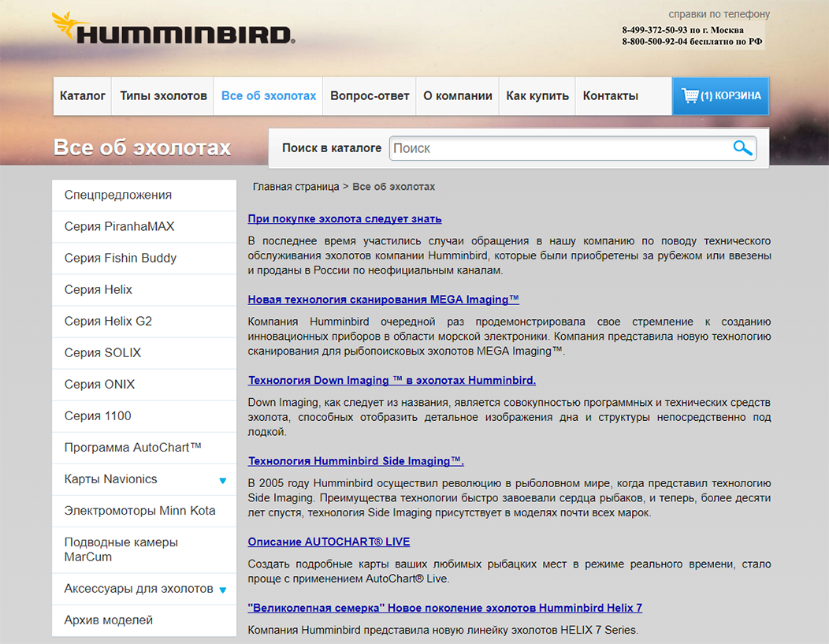Click Все об эхолотах breadcrumb

393,187
